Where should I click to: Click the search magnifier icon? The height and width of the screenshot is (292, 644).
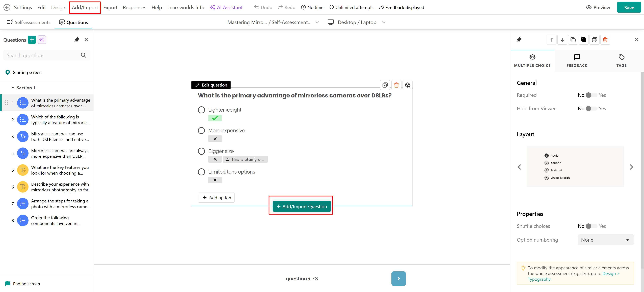point(84,55)
